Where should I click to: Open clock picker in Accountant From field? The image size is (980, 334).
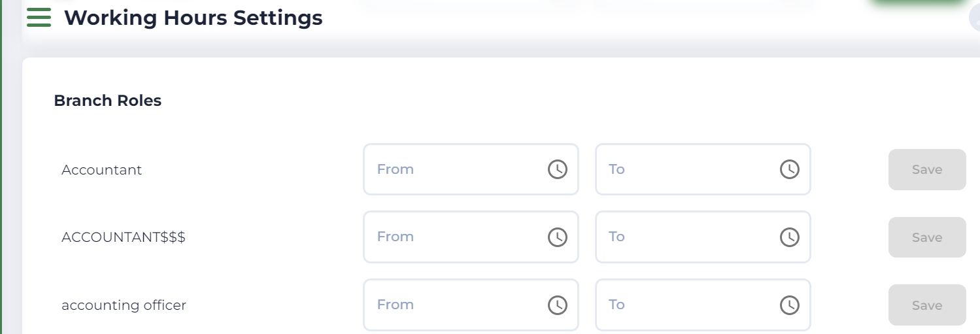[557, 169]
